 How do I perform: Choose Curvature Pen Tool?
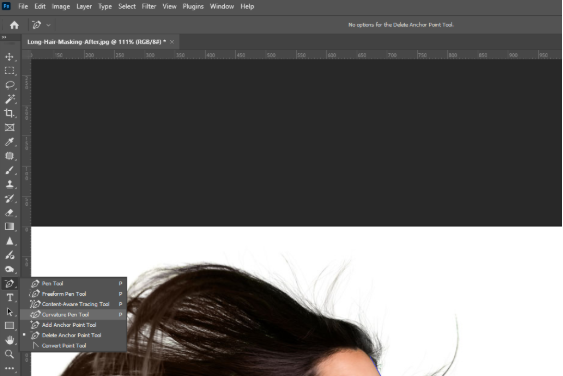[73, 315]
